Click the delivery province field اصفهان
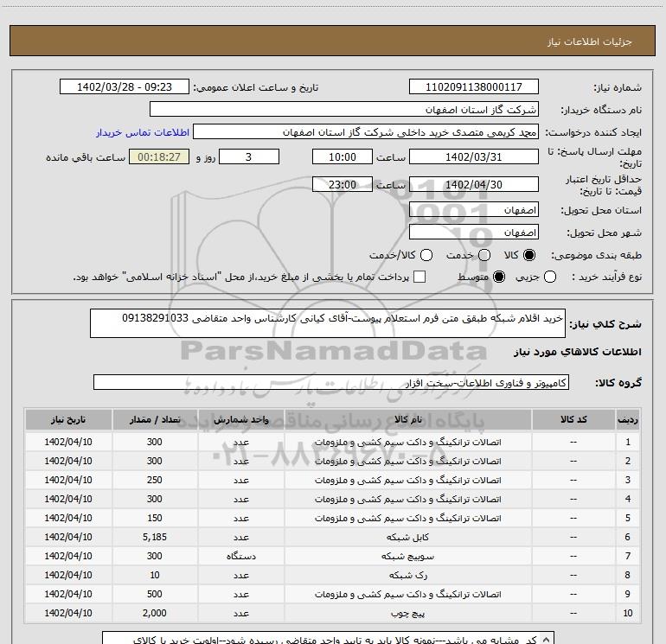The height and width of the screenshot is (644, 666). 474,210
